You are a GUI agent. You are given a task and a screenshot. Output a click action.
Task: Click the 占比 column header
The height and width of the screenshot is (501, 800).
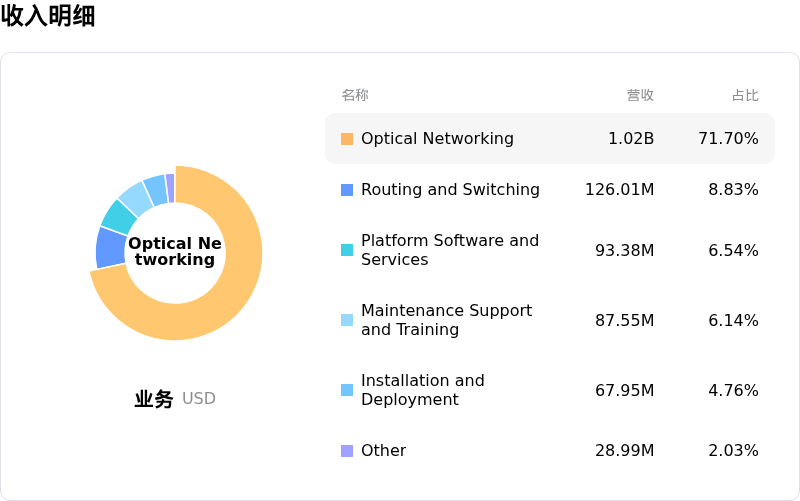(745, 95)
